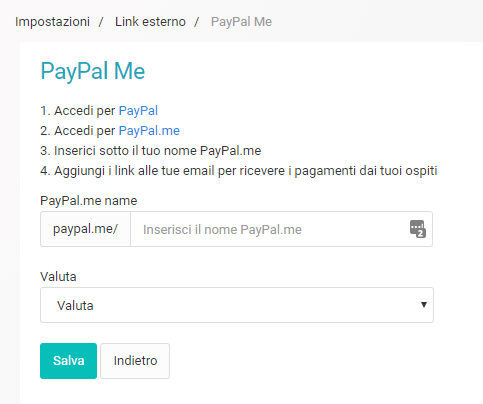This screenshot has height=404, width=483.
Task: Click the PayPal Me breadcrumb item
Action: point(241,22)
